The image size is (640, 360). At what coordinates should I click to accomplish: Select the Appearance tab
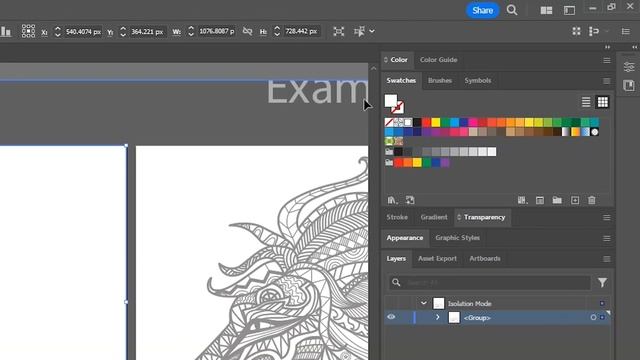404,238
